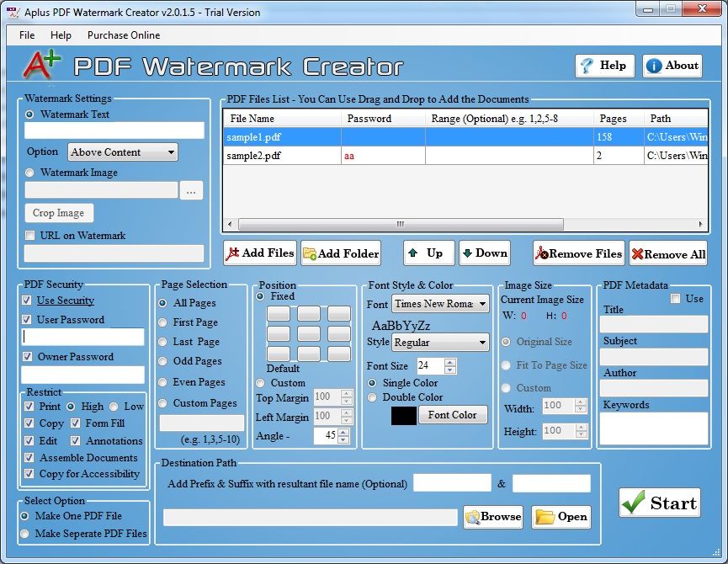Screen dimensions: 728x564
Task: Select sample1.pdf row in files list
Action: pos(465,137)
